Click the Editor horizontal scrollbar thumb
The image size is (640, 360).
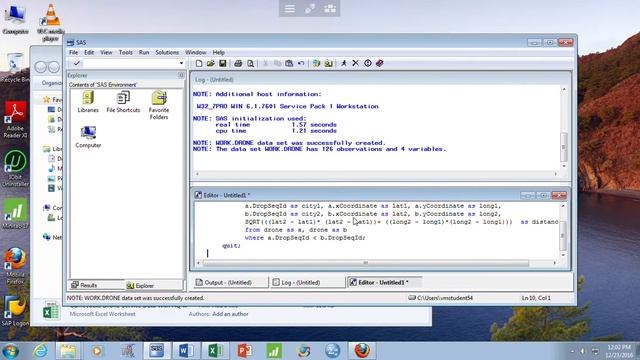pos(366,263)
